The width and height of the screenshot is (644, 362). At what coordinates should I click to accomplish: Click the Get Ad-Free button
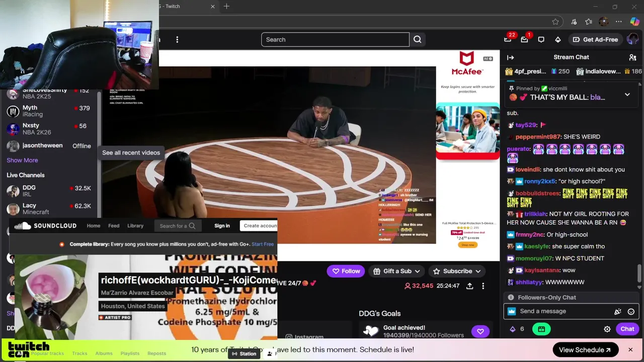coord(595,39)
